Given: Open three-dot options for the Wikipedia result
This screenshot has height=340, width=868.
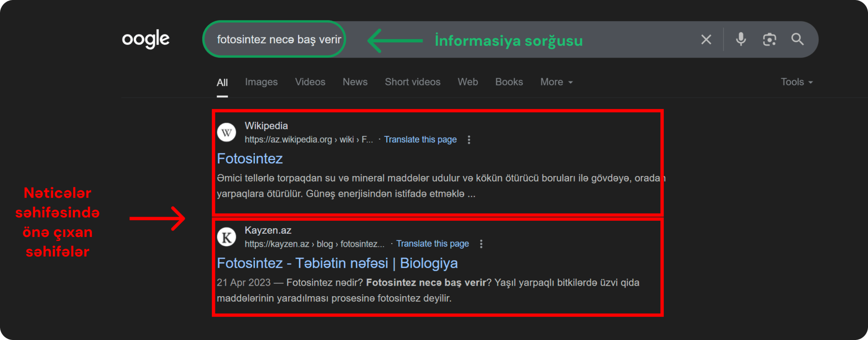Looking at the screenshot, I should pyautogui.click(x=469, y=140).
